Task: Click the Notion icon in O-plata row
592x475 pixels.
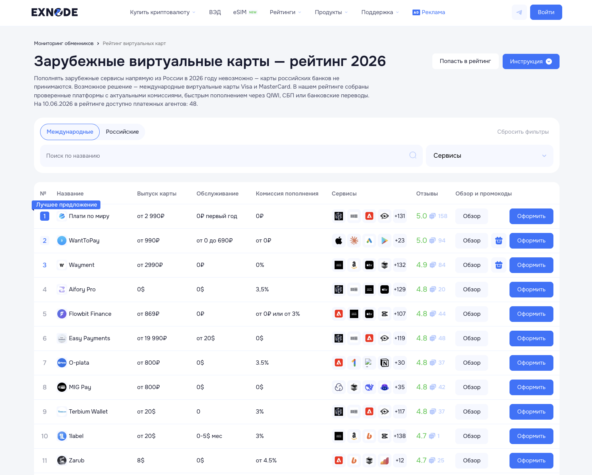Action: click(384, 362)
